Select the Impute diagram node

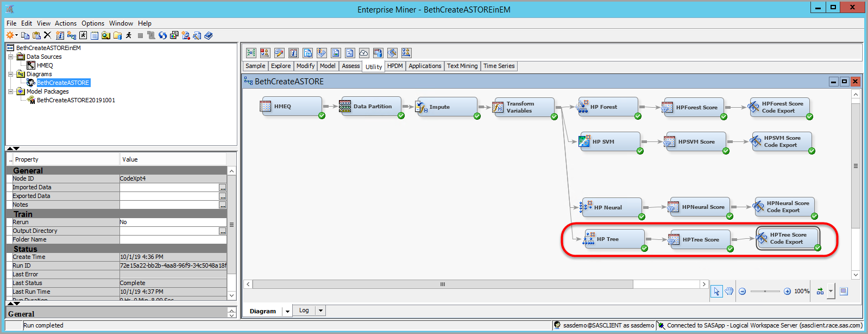[x=447, y=107]
